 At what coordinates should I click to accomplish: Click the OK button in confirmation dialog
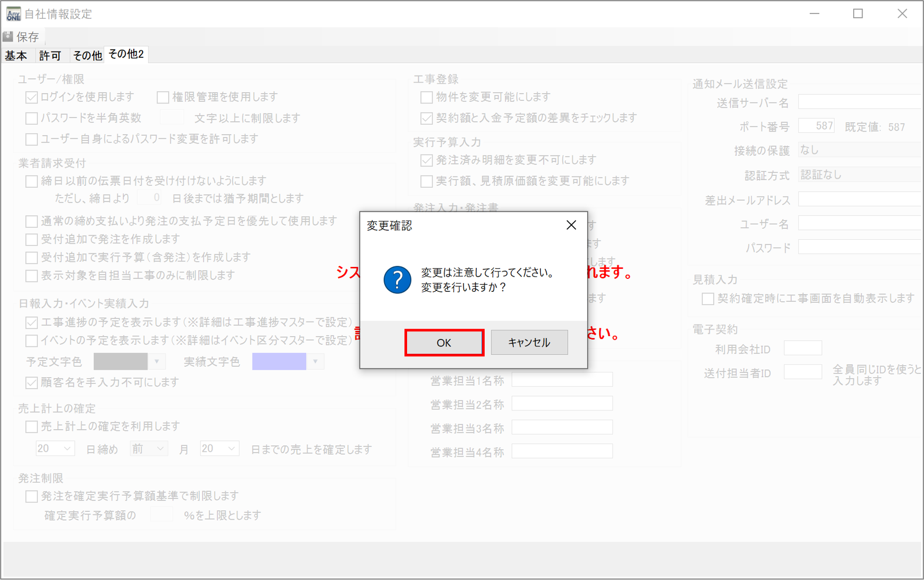pos(444,343)
